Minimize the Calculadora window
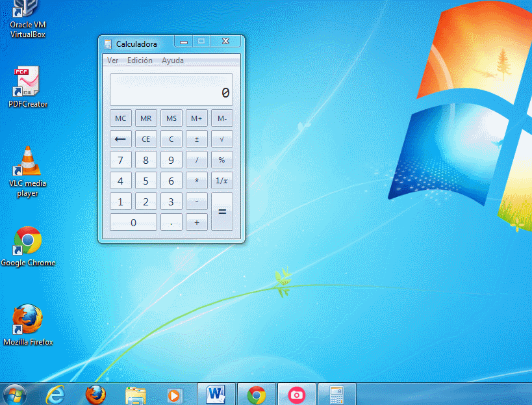 pyautogui.click(x=184, y=42)
